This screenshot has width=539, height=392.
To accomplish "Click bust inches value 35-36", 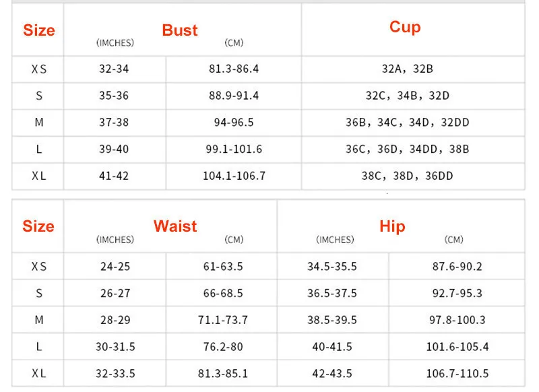I will point(114,96).
